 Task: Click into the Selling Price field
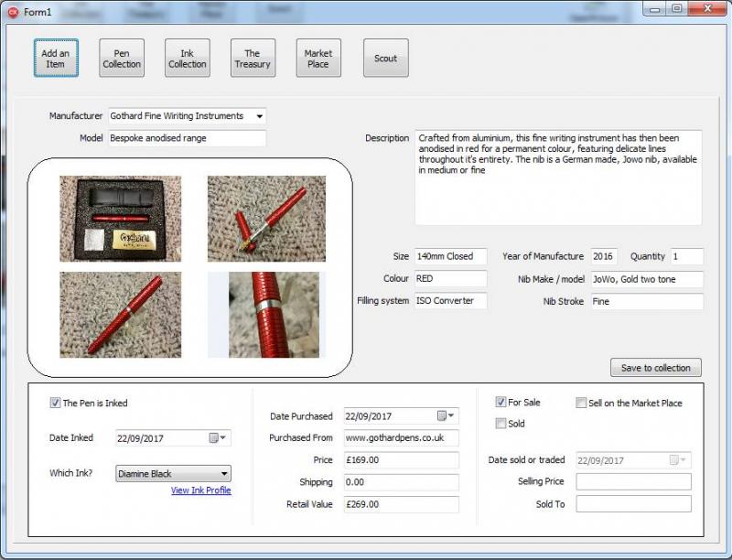pyautogui.click(x=633, y=482)
